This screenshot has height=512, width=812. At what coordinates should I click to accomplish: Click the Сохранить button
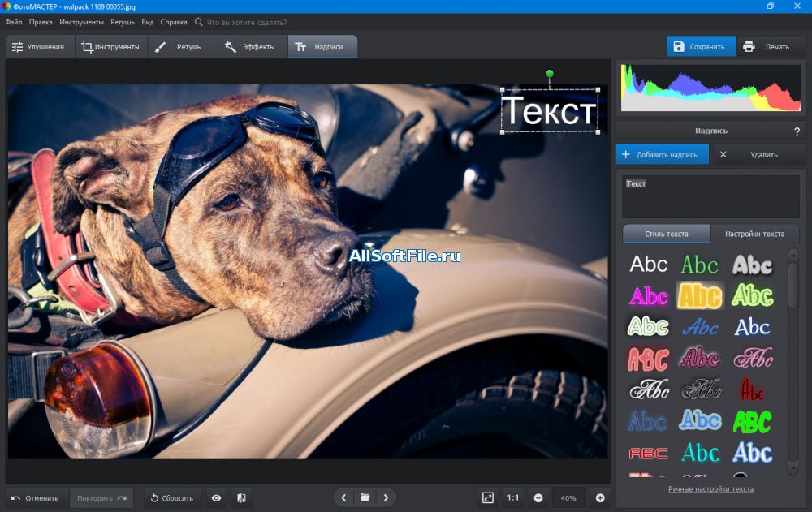coord(702,46)
